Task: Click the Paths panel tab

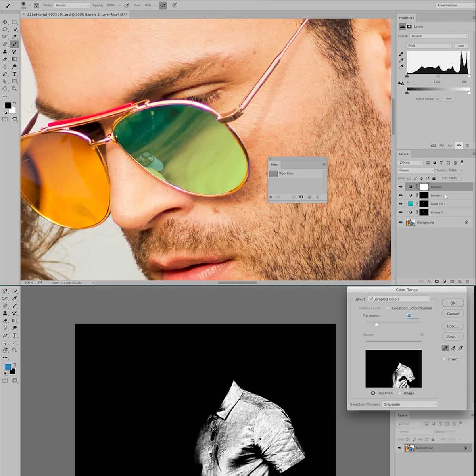Action: 274,165
